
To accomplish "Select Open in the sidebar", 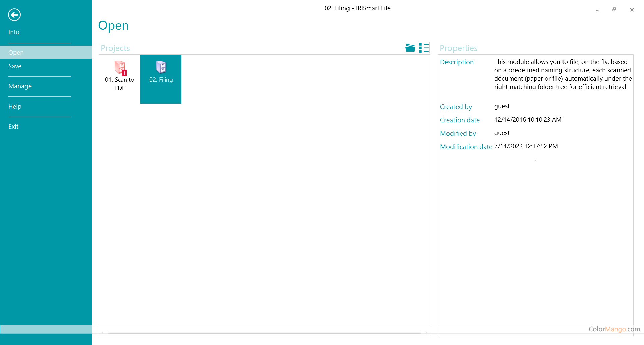I will pyautogui.click(x=46, y=52).
